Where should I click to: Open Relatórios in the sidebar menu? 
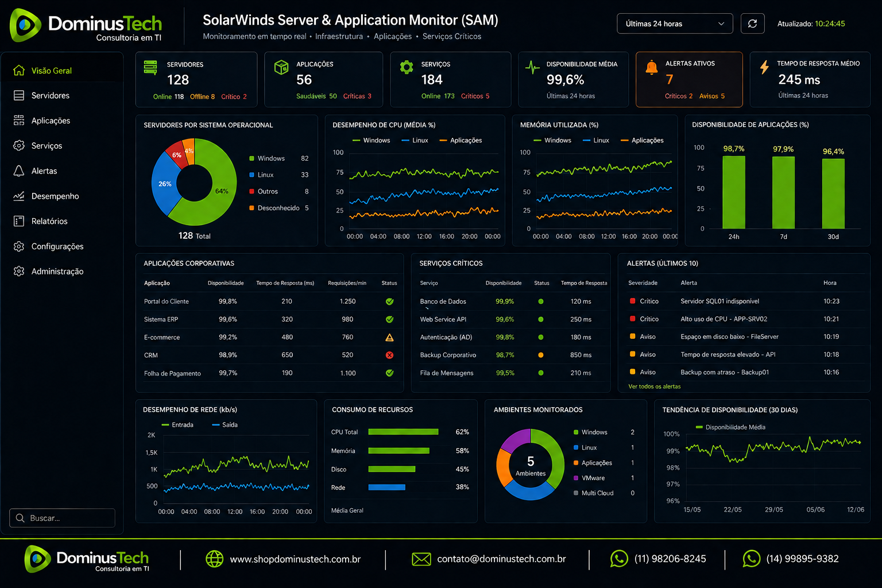click(x=49, y=221)
